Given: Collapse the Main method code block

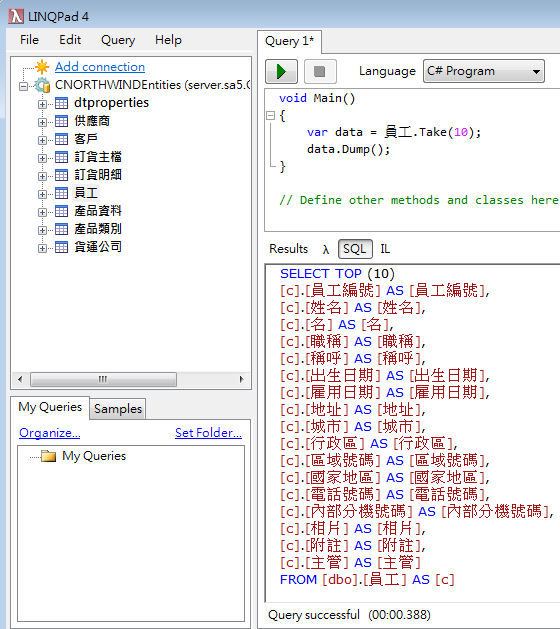Looking at the screenshot, I should click(271, 116).
